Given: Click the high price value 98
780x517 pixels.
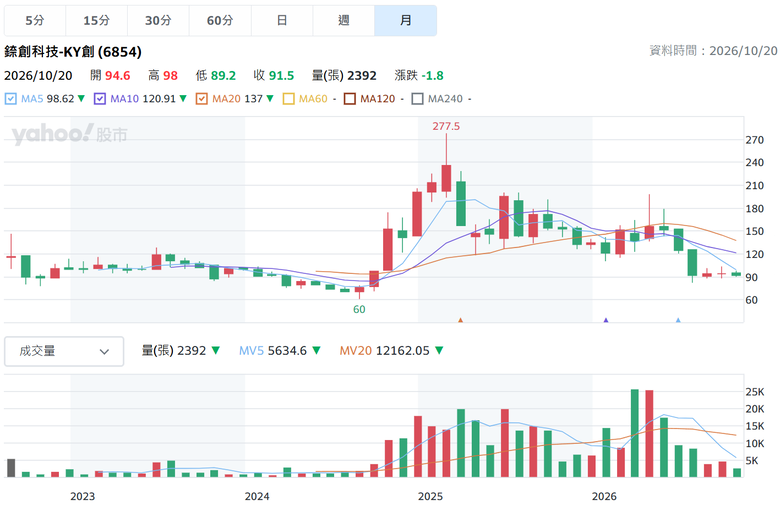Looking at the screenshot, I should (170, 76).
